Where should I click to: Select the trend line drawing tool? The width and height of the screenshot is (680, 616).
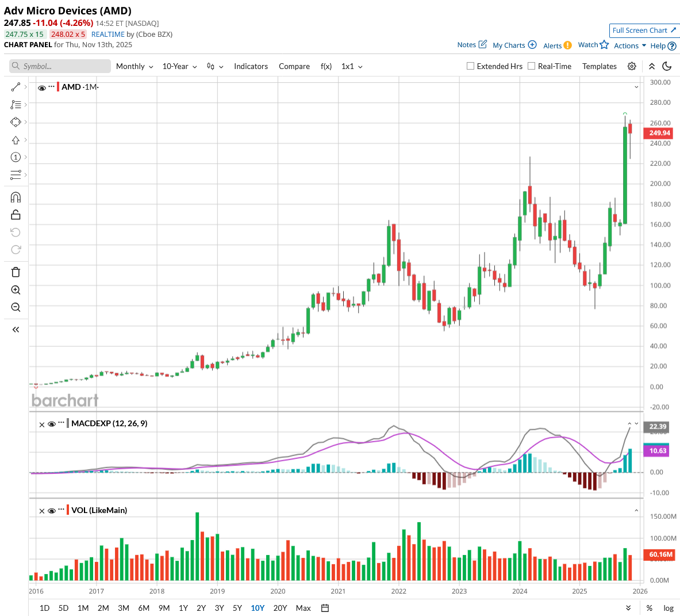(16, 87)
